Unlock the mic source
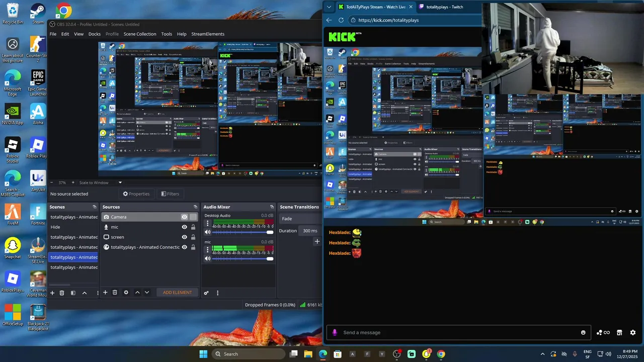Viewport: 644px width, 362px height. point(193,227)
